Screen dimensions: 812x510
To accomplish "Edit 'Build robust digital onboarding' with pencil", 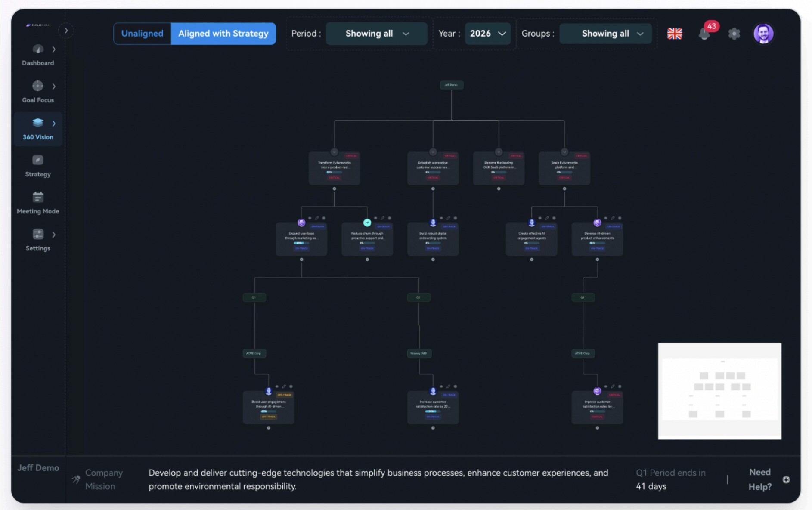I will 448,218.
